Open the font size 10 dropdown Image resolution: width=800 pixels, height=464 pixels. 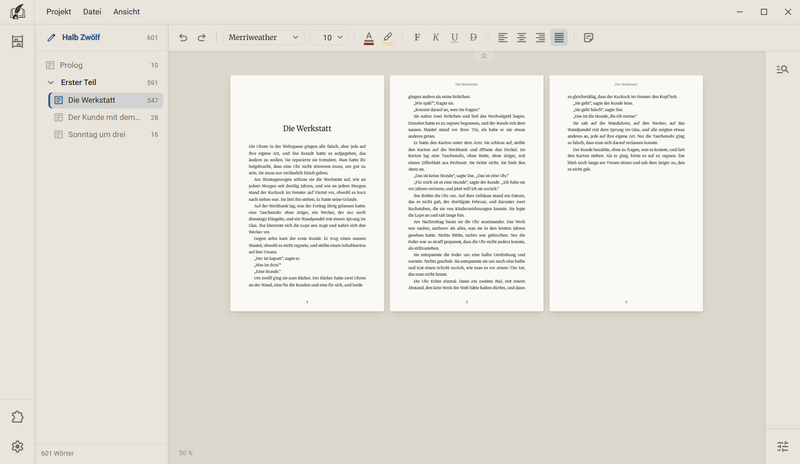click(x=329, y=37)
